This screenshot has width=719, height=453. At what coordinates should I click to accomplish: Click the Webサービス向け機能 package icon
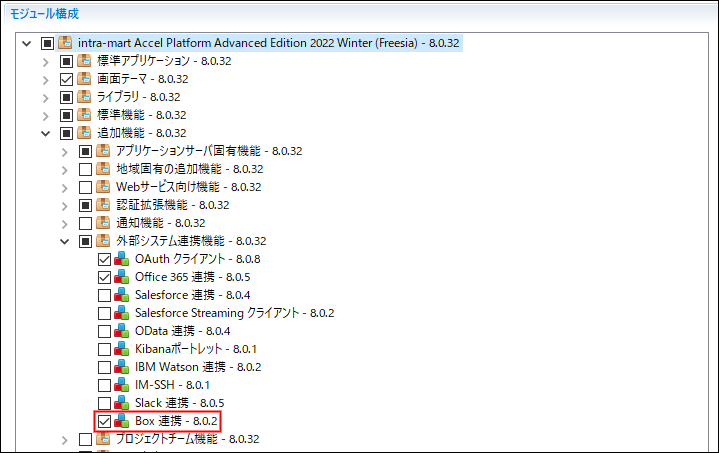point(103,187)
